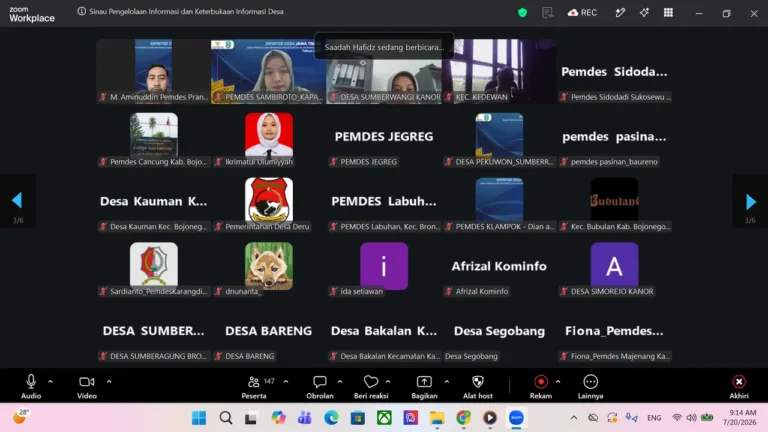Screen dimensions: 768x432
Task: Select Ikrimatul Ulumiyyah participant tile
Action: [x=269, y=135]
